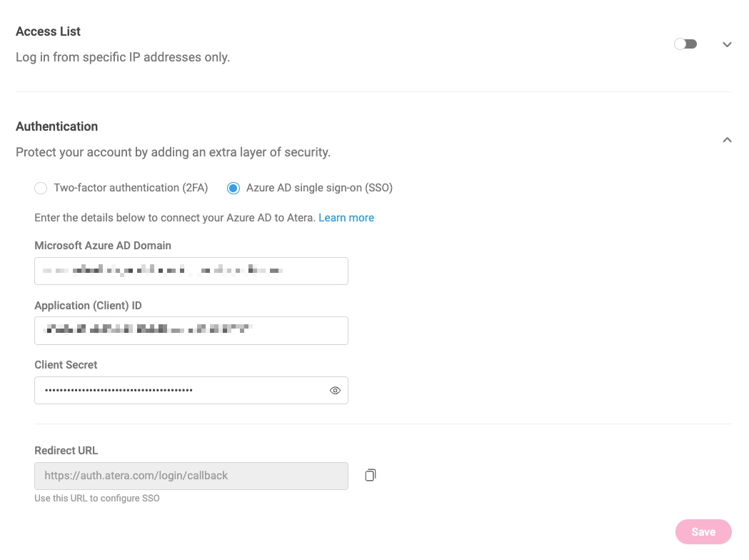This screenshot has height=560, width=749.
Task: Click the Azure AD single sign-on label text
Action: point(320,188)
